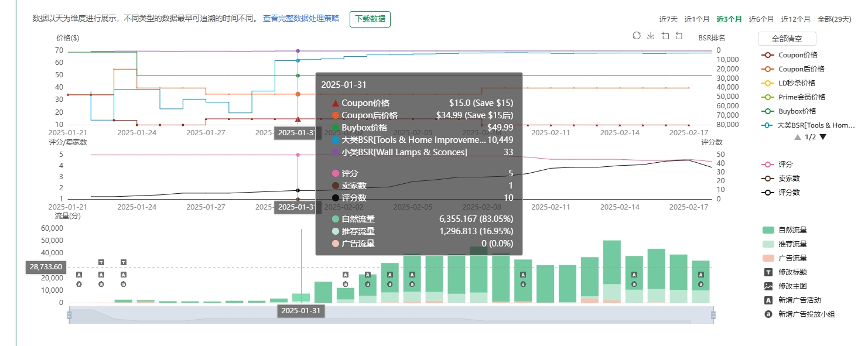
Task: Activate the area zoom selection icon
Action: tap(665, 36)
